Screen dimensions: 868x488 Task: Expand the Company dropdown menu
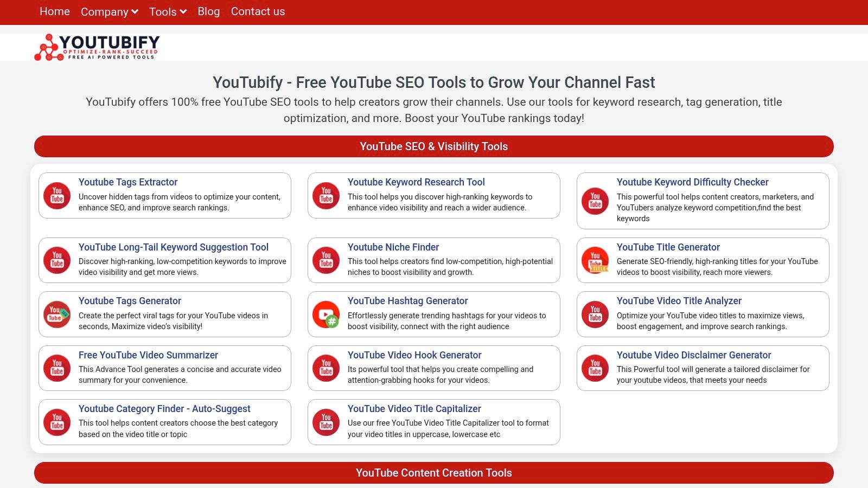tap(109, 11)
